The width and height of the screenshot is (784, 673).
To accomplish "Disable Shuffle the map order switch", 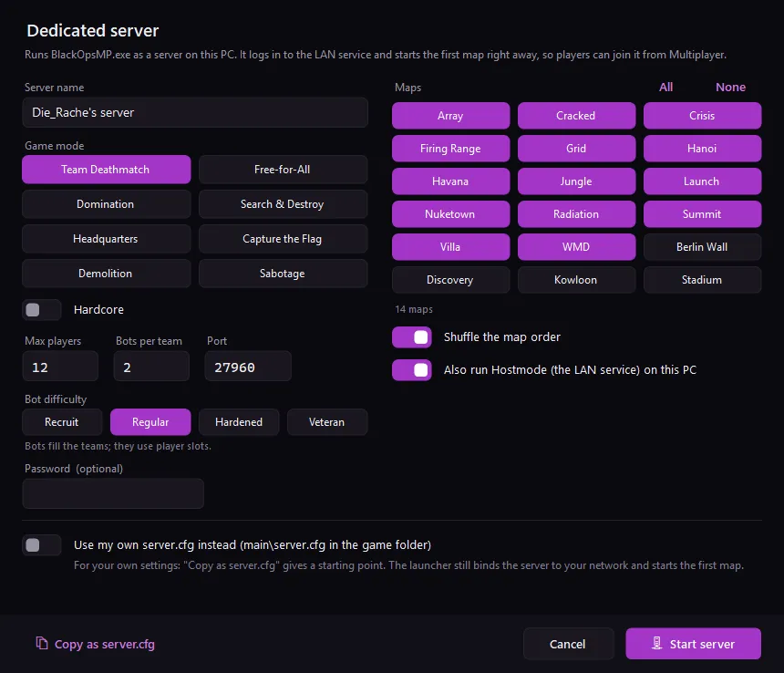I will coord(411,337).
